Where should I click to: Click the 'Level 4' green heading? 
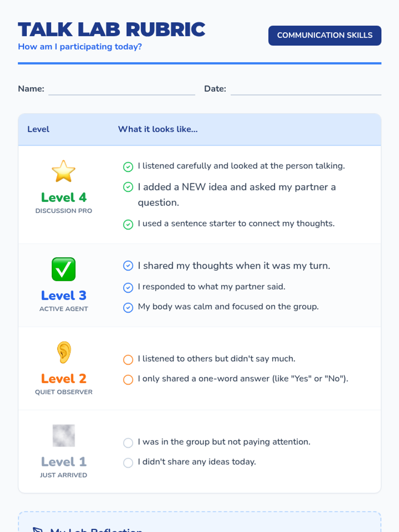click(64, 198)
